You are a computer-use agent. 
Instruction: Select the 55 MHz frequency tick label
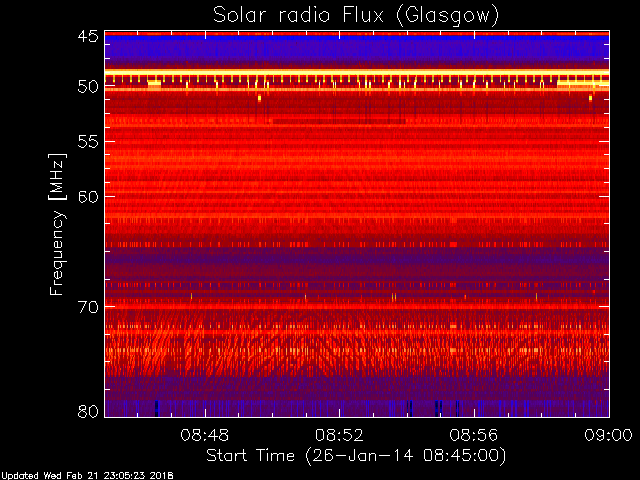[x=88, y=142]
